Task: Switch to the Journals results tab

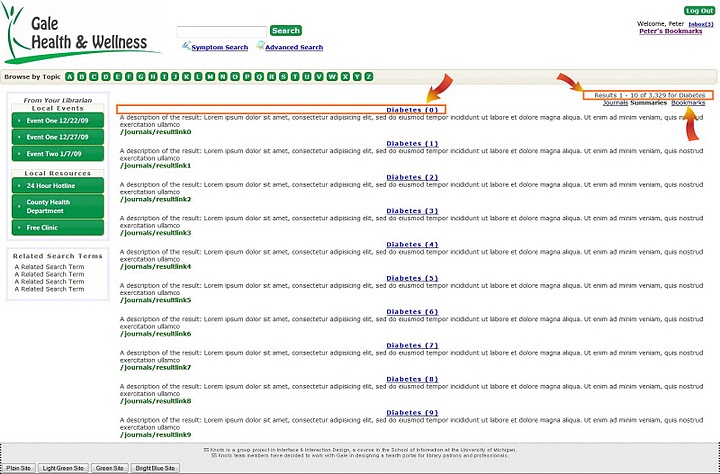Action: click(x=615, y=103)
